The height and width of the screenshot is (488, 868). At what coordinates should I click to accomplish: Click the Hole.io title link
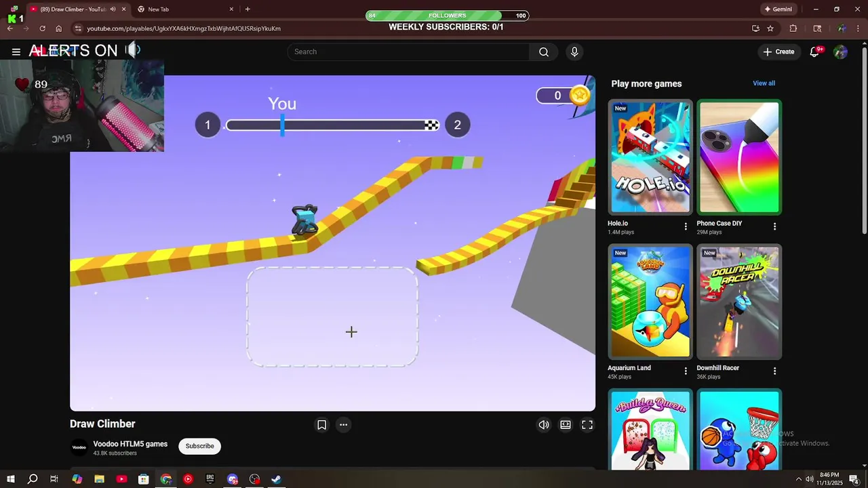618,223
